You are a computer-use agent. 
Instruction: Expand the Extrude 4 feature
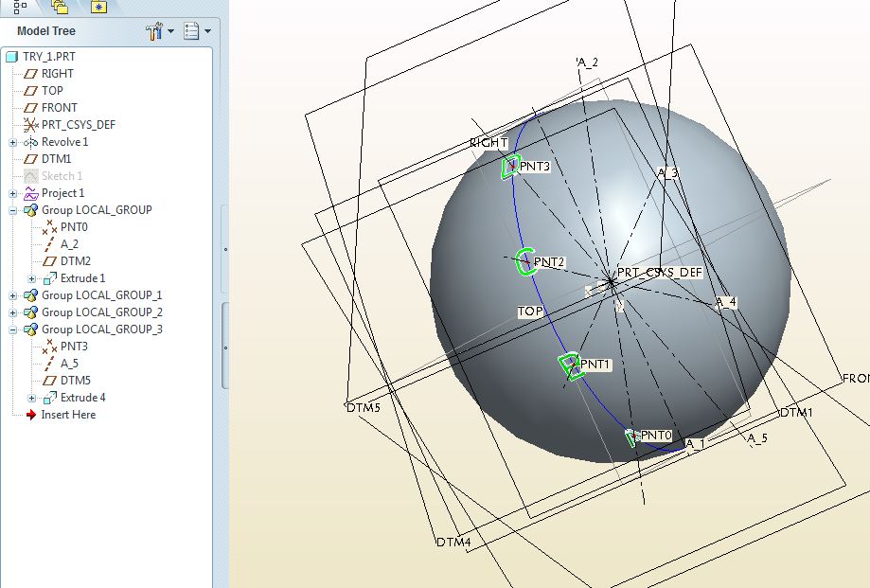(x=31, y=399)
